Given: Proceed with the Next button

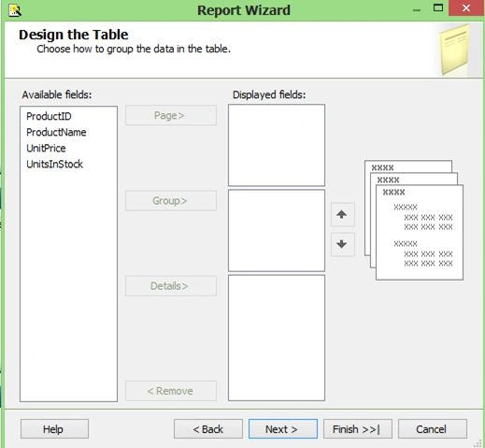Looking at the screenshot, I should point(283,429).
